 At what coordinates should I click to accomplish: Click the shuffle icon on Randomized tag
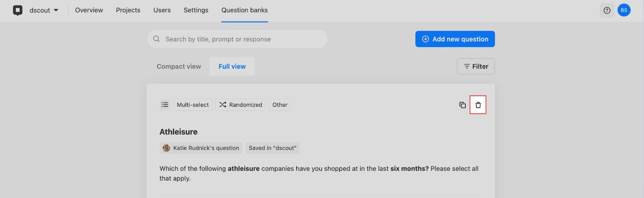coord(223,105)
